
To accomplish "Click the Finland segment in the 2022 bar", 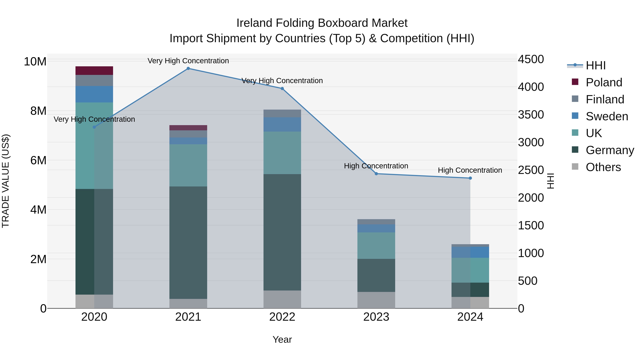I will [282, 113].
